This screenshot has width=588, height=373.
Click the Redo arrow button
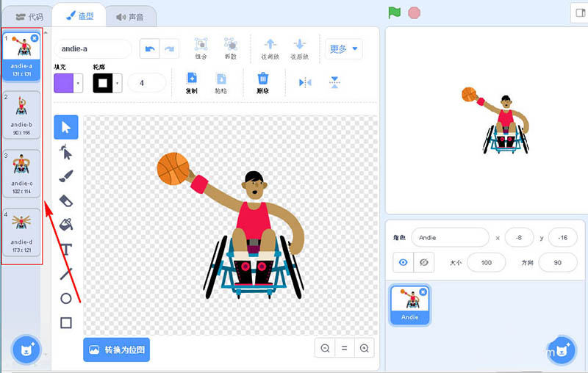[x=169, y=48]
